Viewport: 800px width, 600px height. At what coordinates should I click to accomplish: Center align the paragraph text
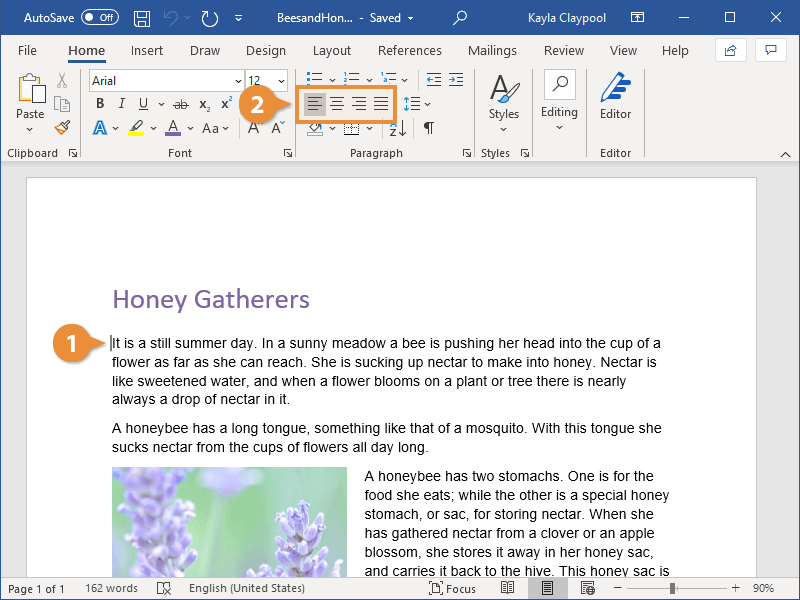point(337,104)
